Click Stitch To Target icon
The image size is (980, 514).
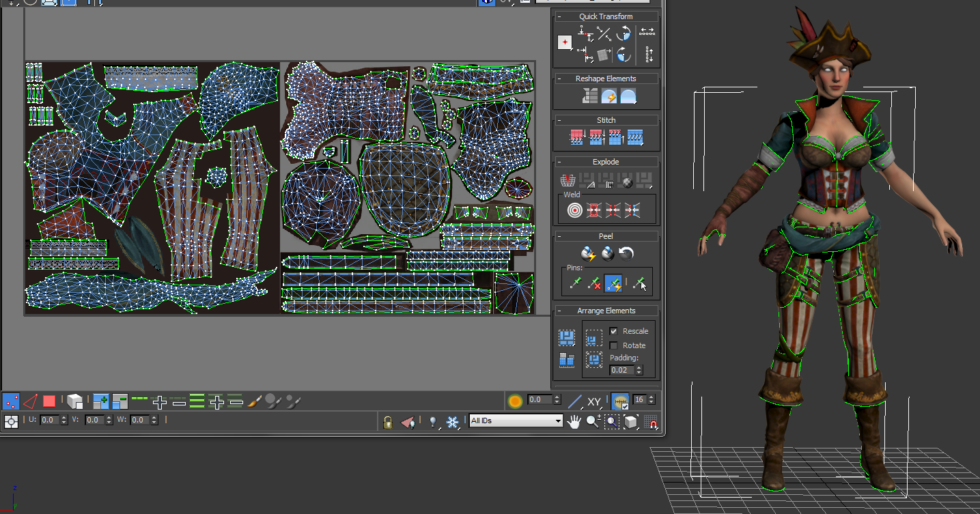pos(578,137)
